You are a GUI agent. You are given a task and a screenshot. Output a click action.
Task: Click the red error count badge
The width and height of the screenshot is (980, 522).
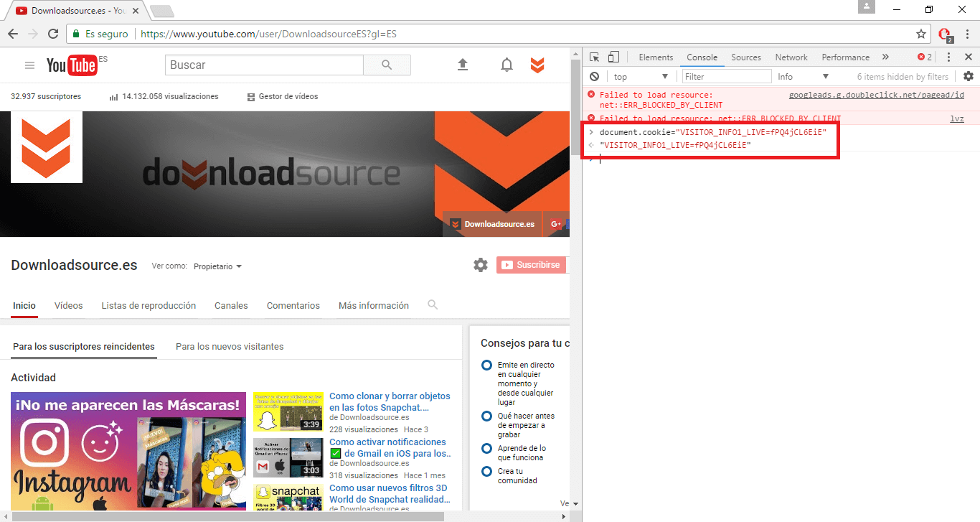pyautogui.click(x=925, y=57)
